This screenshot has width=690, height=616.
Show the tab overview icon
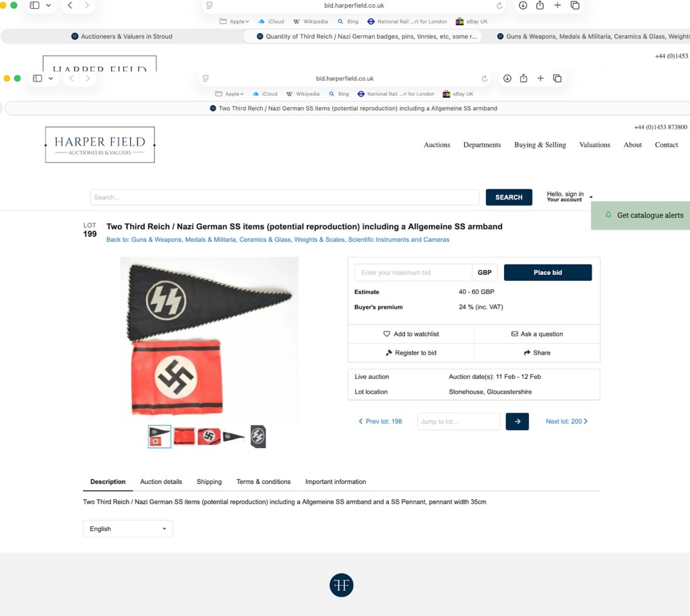click(557, 78)
